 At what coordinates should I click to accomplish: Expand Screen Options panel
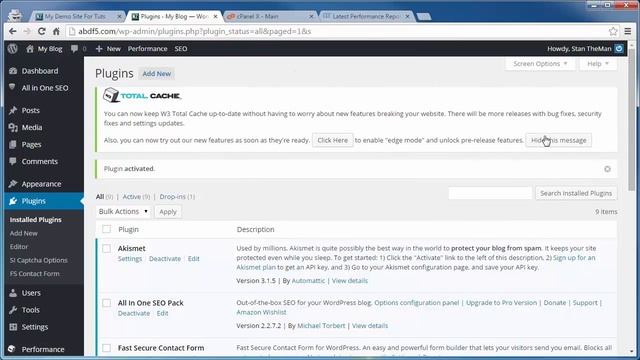pos(540,64)
